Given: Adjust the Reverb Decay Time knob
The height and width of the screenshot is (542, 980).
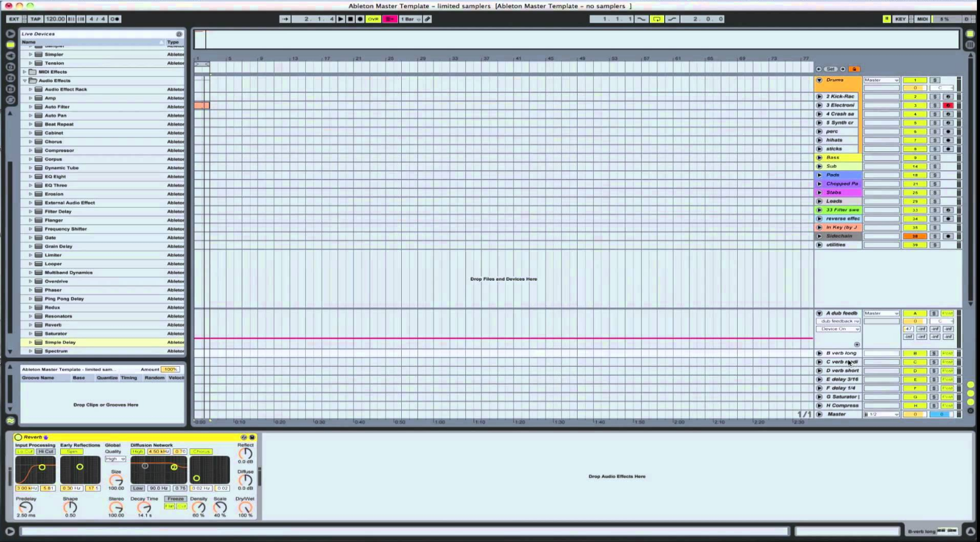Looking at the screenshot, I should coord(144,507).
